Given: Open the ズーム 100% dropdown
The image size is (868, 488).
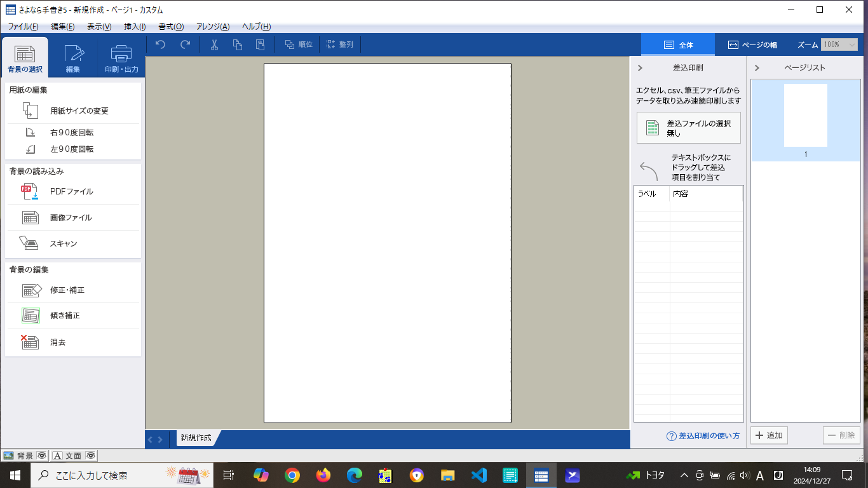Looking at the screenshot, I should click(x=839, y=44).
